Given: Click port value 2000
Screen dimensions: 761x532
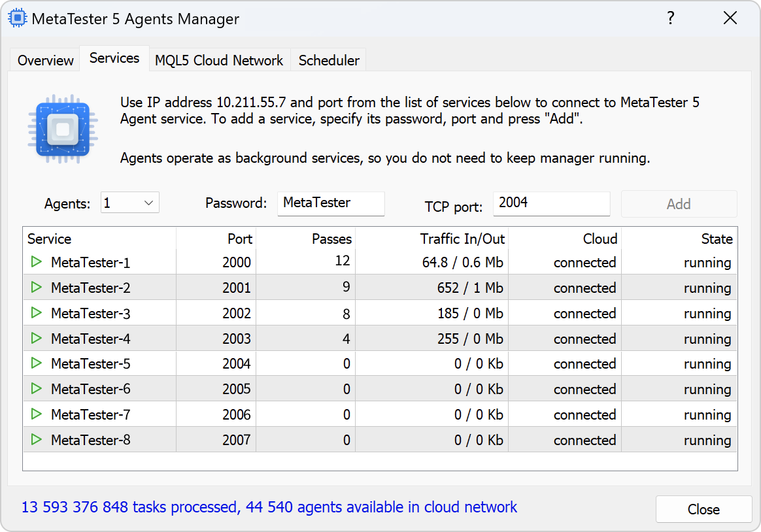Looking at the screenshot, I should coord(237,262).
